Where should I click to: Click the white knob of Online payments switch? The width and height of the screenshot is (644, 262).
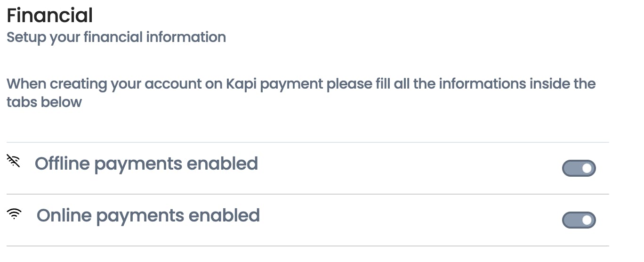tap(587, 220)
